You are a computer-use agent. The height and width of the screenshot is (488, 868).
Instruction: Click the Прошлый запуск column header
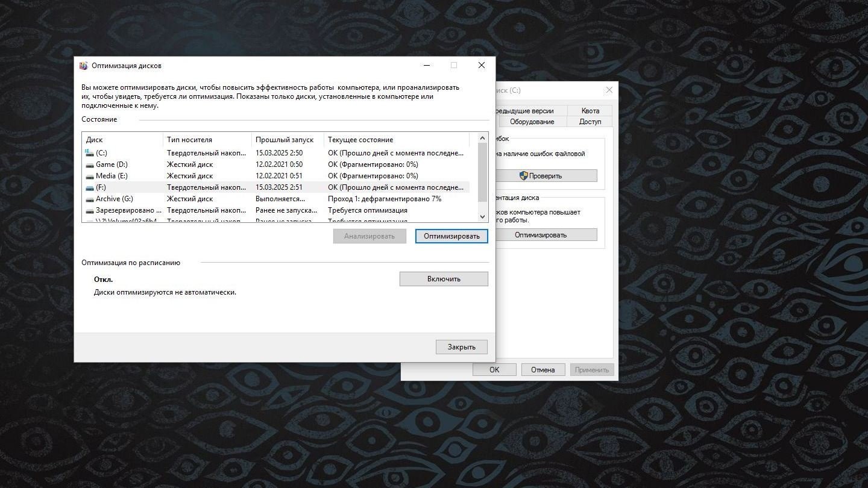pos(288,140)
